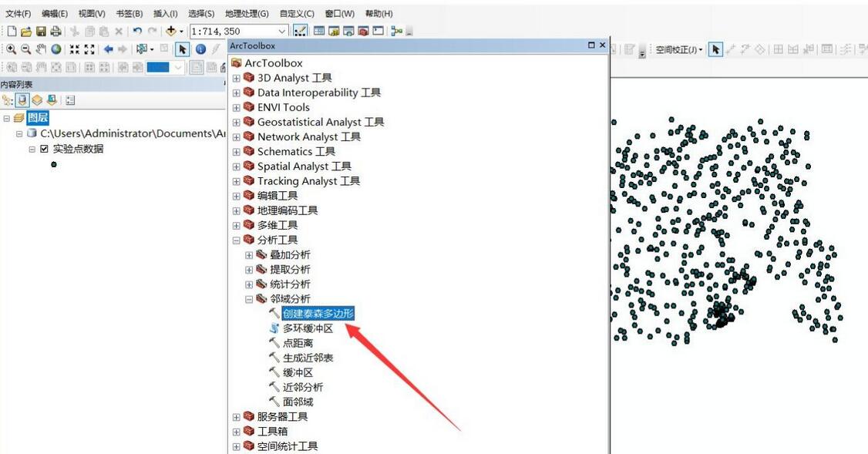The height and width of the screenshot is (454, 868).
Task: Click Fixed Zoom Out arrows
Action: pos(89,49)
